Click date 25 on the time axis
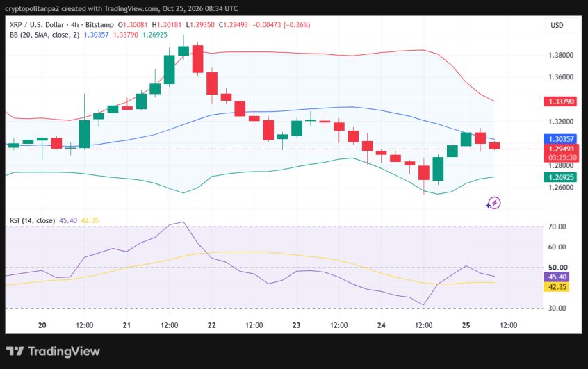The image size is (588, 369). (x=466, y=325)
